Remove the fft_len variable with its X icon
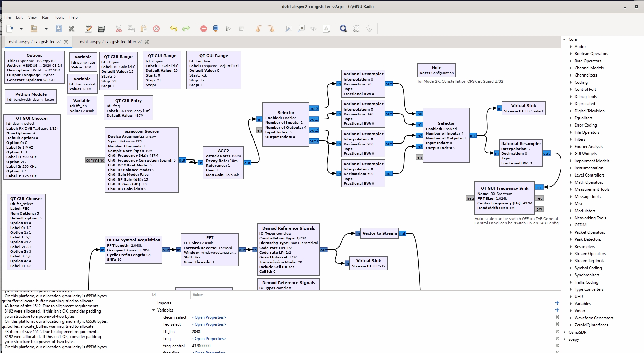Viewport: 644px width, 353px height. tap(557, 331)
